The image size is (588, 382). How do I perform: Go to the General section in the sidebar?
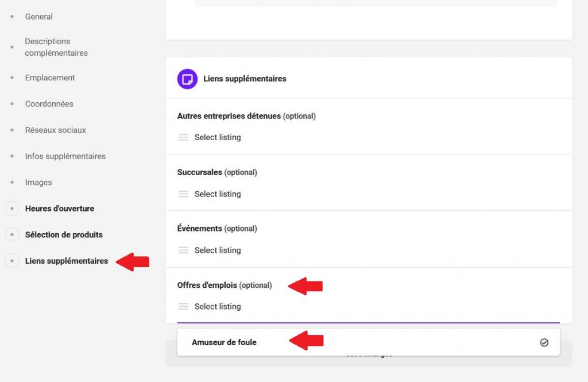pos(39,17)
